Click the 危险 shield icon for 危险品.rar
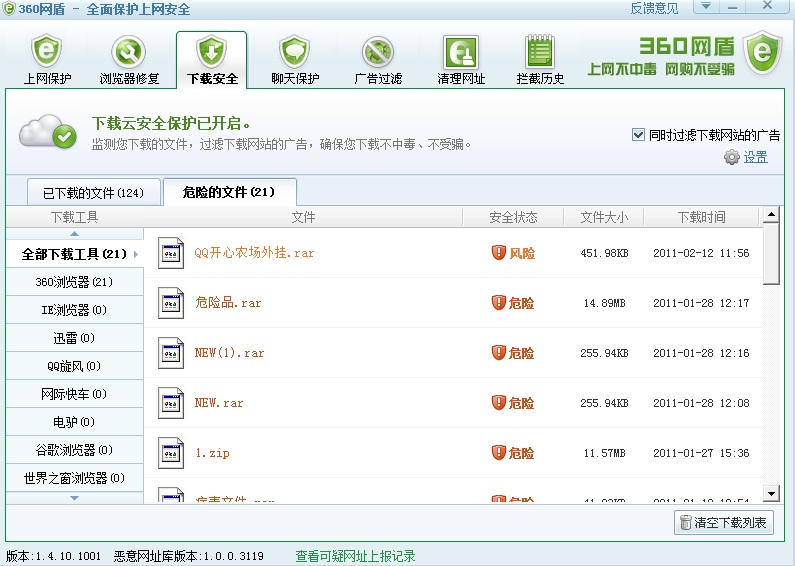Image resolution: width=795 pixels, height=566 pixels. point(499,303)
